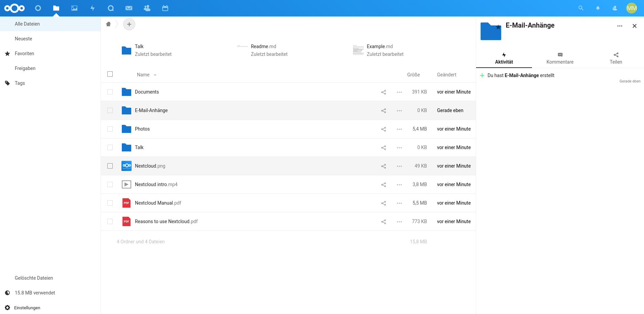Share the Talk folder row
This screenshot has width=644, height=314.
click(x=384, y=147)
